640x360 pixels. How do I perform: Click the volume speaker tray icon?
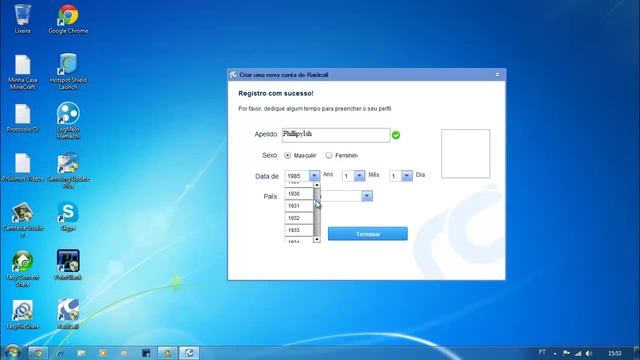click(589, 353)
